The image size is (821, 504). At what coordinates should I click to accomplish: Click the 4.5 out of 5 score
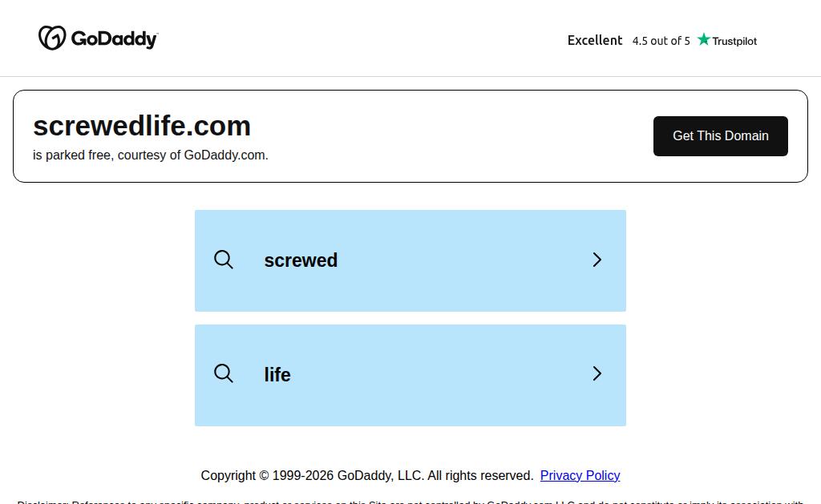[x=661, y=41]
